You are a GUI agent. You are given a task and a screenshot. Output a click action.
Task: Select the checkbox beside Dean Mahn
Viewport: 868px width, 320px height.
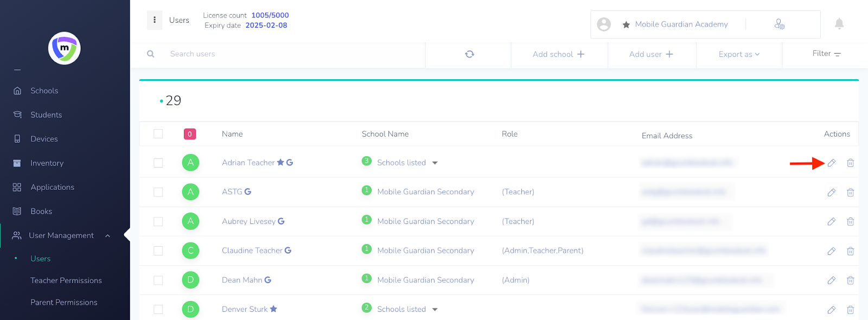(158, 280)
